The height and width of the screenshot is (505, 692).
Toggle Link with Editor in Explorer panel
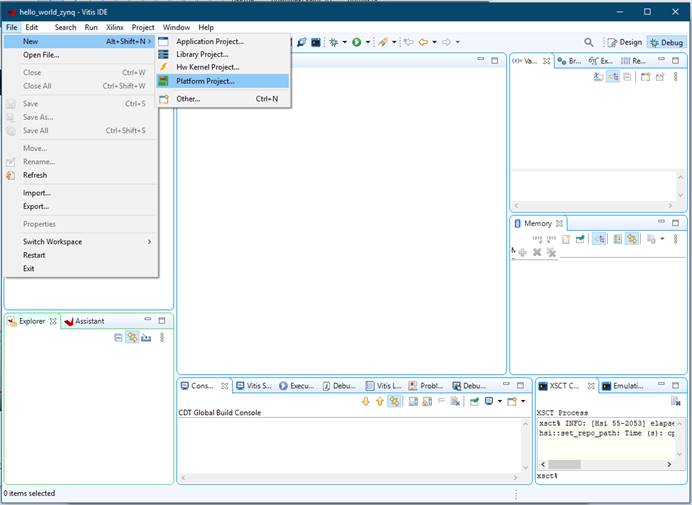132,338
